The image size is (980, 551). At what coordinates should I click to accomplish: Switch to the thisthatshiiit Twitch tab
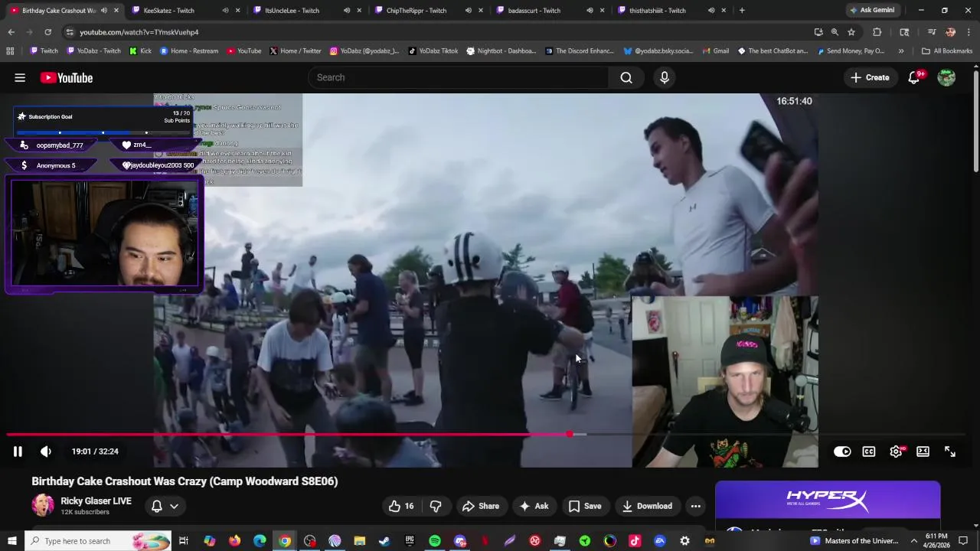tap(657, 11)
